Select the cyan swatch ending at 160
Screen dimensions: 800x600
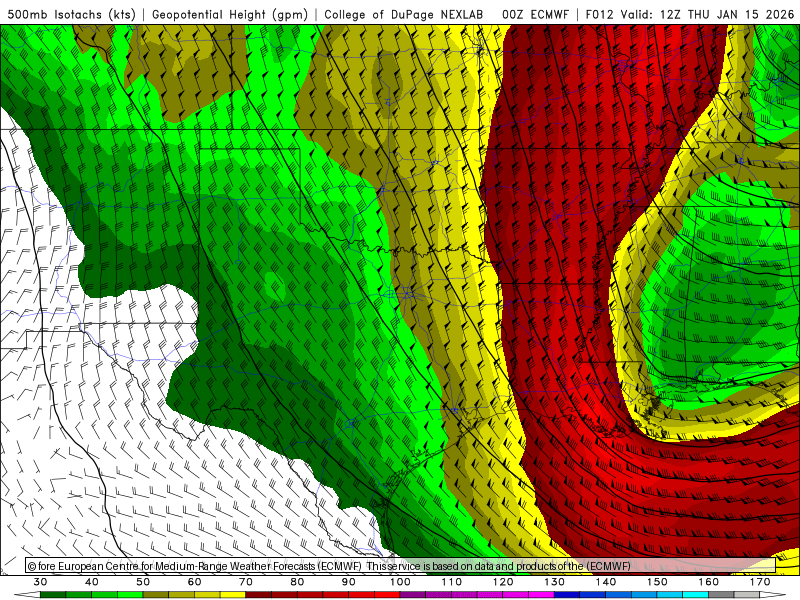[x=695, y=594]
